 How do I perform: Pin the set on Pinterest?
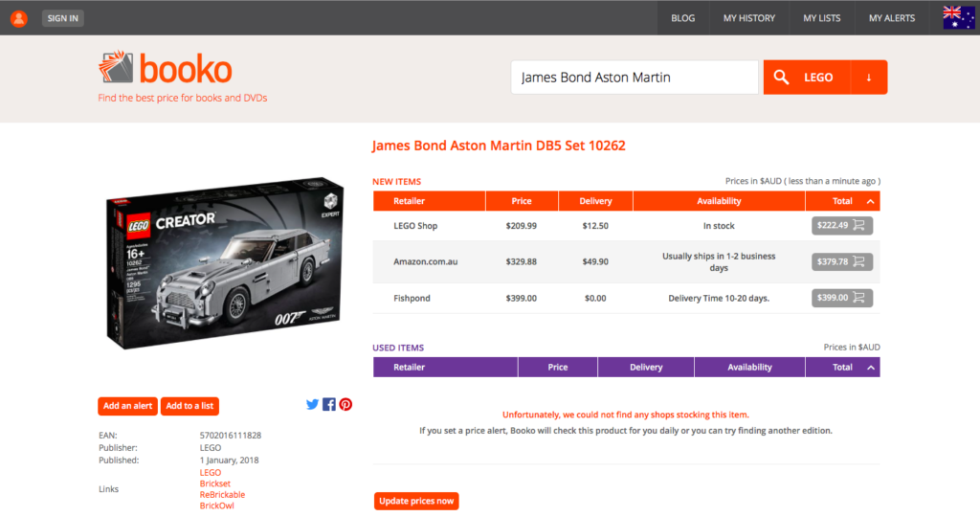click(x=345, y=404)
